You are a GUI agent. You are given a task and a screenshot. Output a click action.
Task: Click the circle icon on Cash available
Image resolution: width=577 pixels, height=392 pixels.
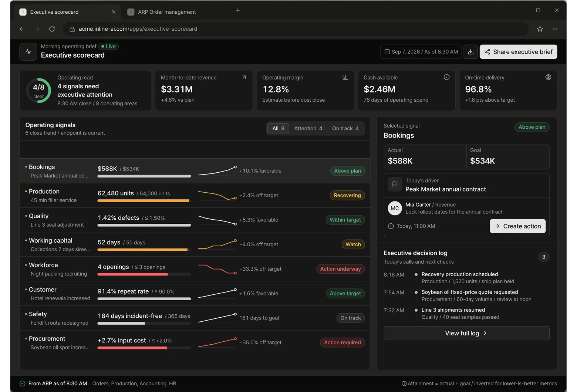(446, 77)
